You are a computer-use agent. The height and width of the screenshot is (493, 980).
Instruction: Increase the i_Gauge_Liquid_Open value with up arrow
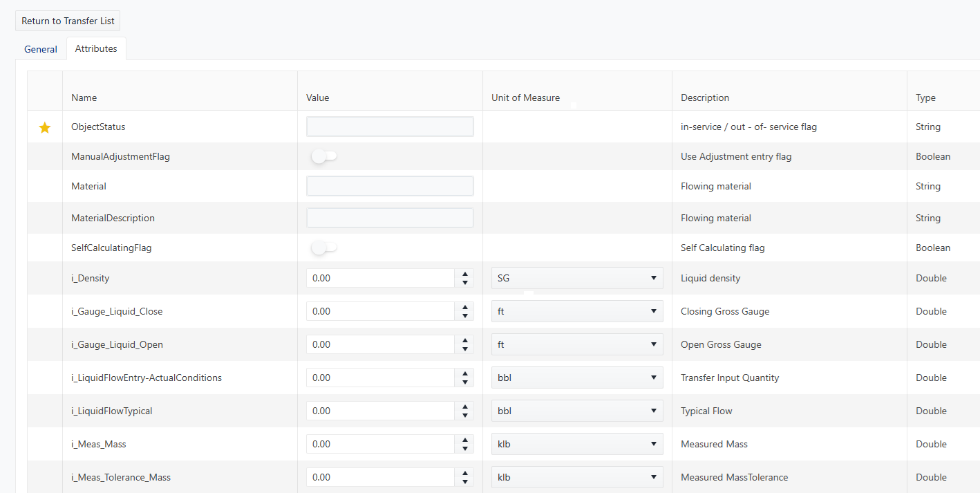click(x=464, y=340)
